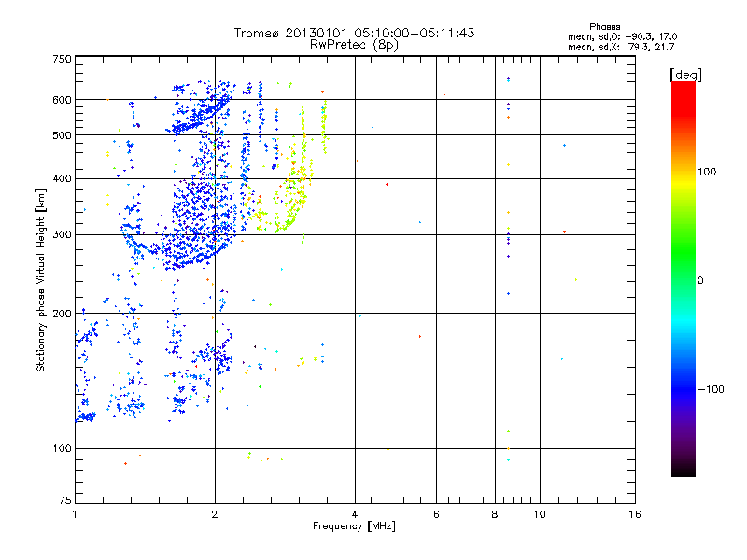The height and width of the screenshot is (560, 747).
Task: Click the 'Stationary phase Virtual Height [km]' axis label
Action: click(x=40, y=281)
